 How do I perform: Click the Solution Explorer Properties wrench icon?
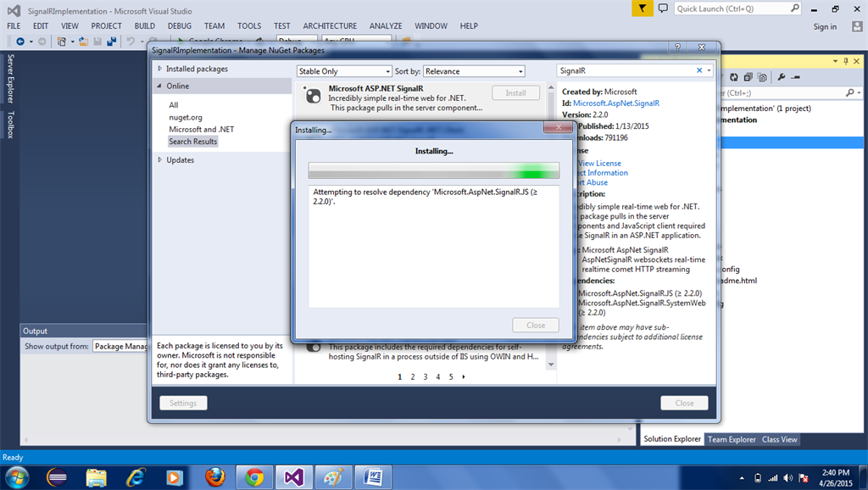pyautogui.click(x=781, y=77)
